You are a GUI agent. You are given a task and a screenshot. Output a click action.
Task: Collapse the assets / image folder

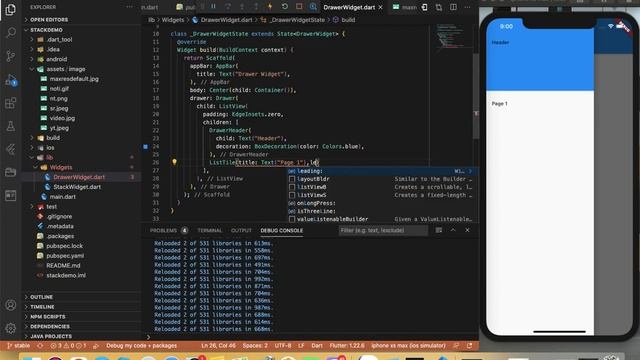pyautogui.click(x=66, y=69)
